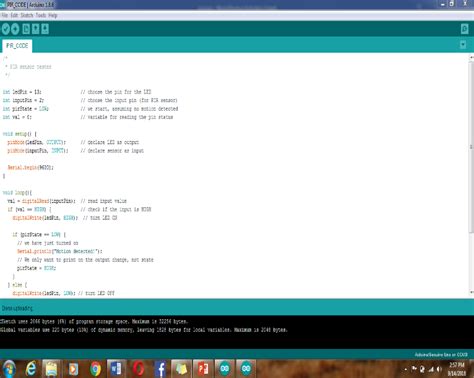Click the editor scrollbar up arrow

coord(471,58)
